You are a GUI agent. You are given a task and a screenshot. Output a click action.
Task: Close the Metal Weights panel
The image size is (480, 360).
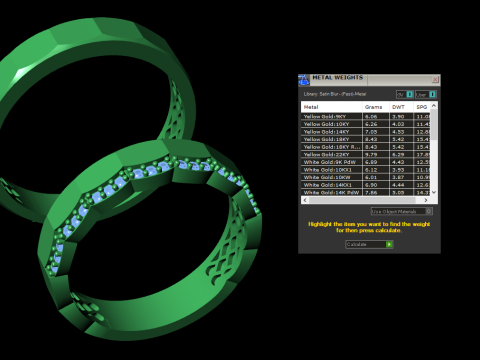[x=435, y=79]
